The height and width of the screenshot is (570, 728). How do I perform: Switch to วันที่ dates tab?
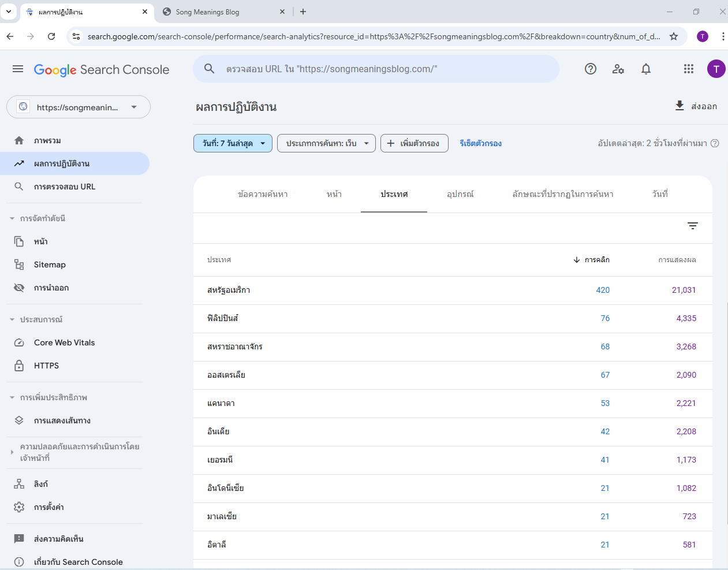click(660, 194)
